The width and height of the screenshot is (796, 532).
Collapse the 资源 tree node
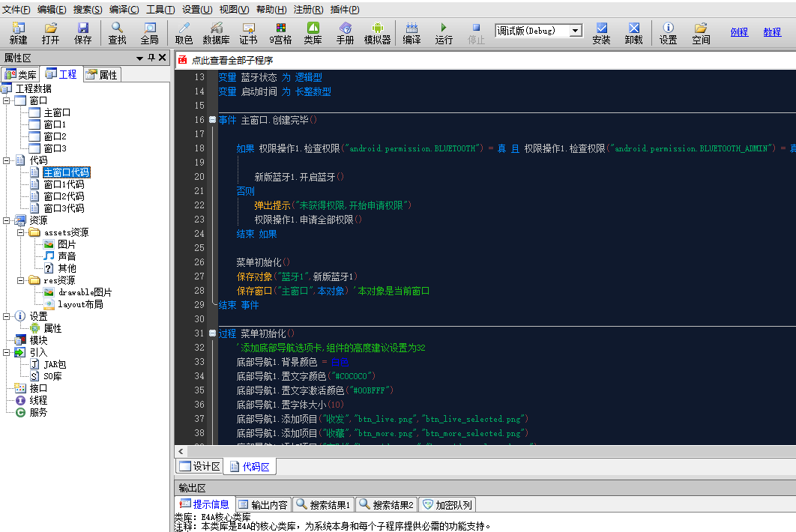tap(6, 220)
